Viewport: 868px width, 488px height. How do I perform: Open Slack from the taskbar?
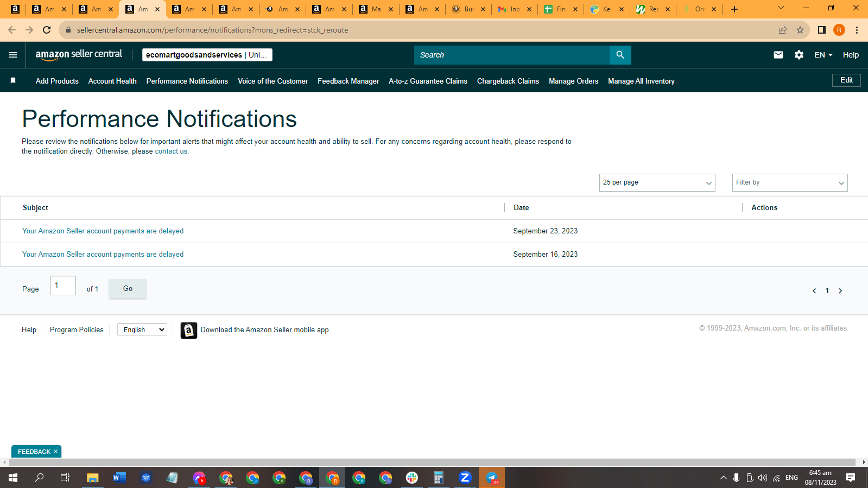(412, 478)
